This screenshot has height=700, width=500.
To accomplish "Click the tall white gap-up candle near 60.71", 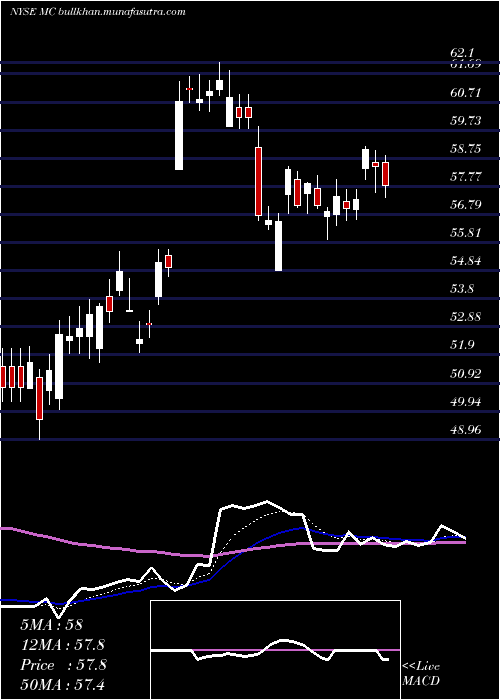I will pyautogui.click(x=179, y=135).
